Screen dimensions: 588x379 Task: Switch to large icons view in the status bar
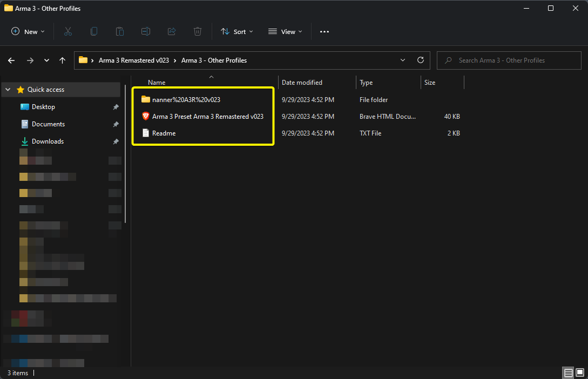pyautogui.click(x=580, y=373)
